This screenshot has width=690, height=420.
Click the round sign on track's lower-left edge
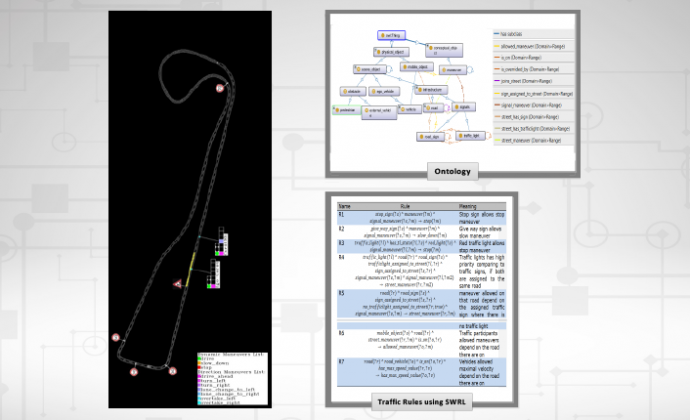click(x=116, y=337)
